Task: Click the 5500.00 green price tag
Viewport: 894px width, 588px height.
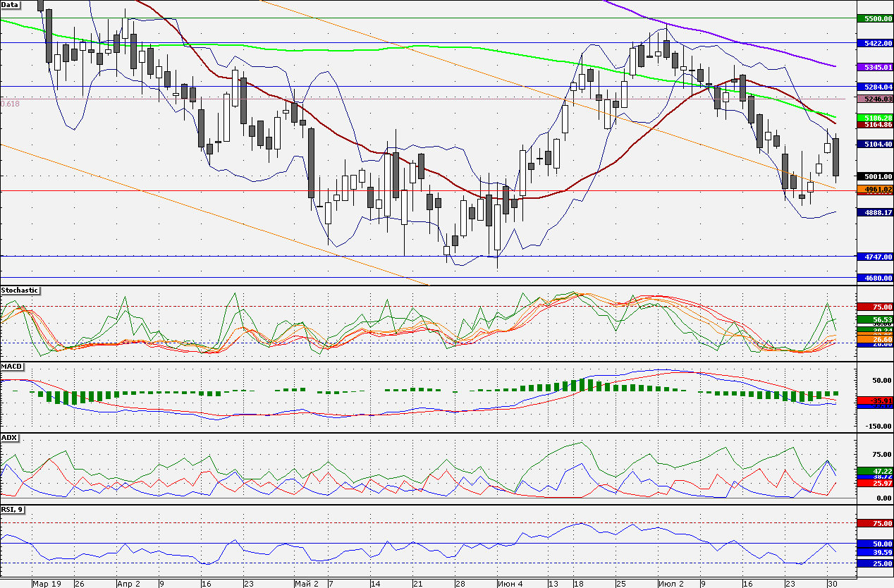Action: pos(874,19)
